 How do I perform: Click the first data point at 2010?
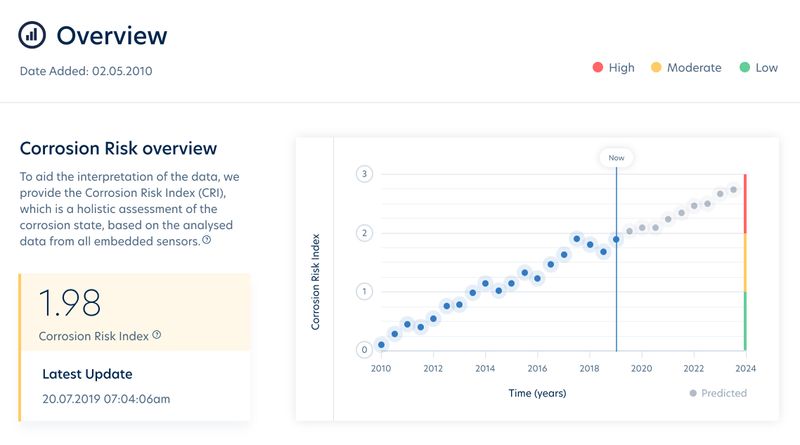pyautogui.click(x=381, y=344)
